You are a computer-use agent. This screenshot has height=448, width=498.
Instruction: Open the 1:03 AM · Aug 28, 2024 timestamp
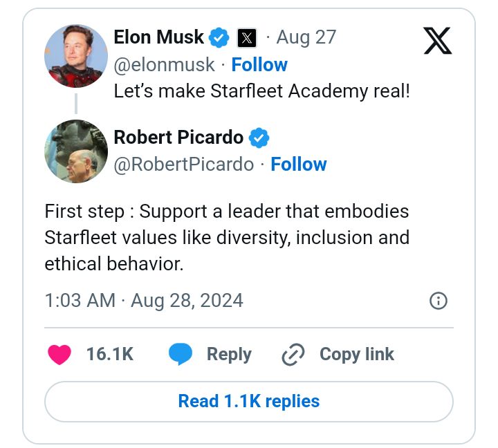pyautogui.click(x=144, y=301)
